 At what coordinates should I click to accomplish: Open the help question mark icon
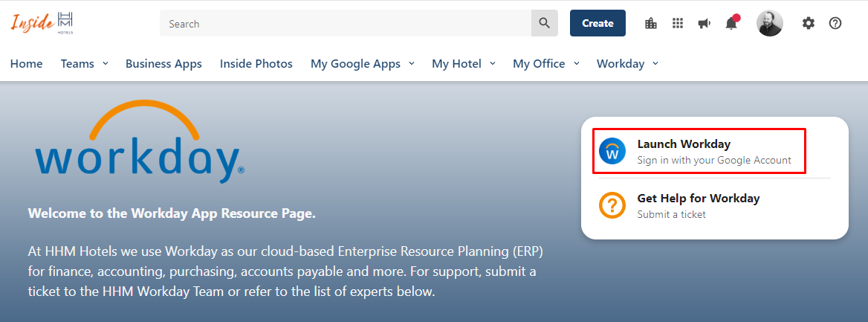pos(835,23)
